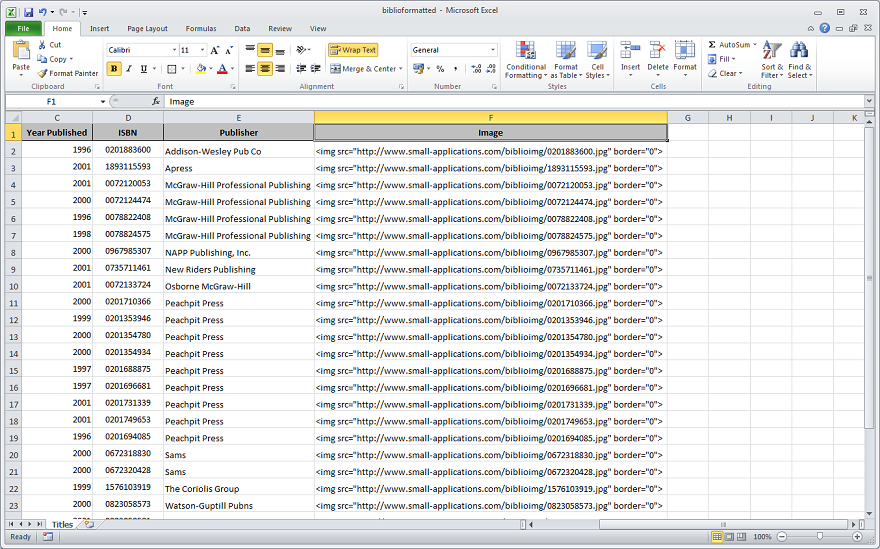This screenshot has height=549, width=880.
Task: Open the Borders icon
Action: tap(172, 69)
